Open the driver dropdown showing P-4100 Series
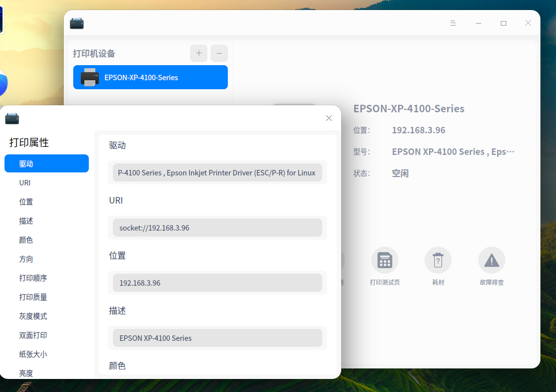The height and width of the screenshot is (392, 556). click(217, 172)
